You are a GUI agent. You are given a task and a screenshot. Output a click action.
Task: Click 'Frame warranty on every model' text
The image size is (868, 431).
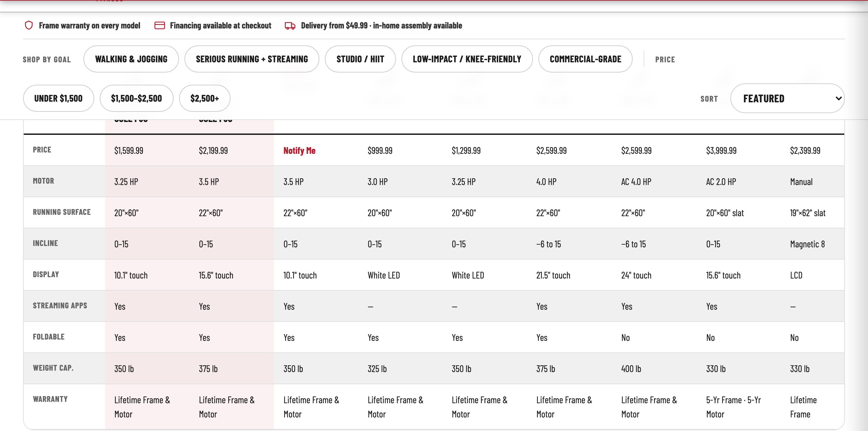[90, 25]
